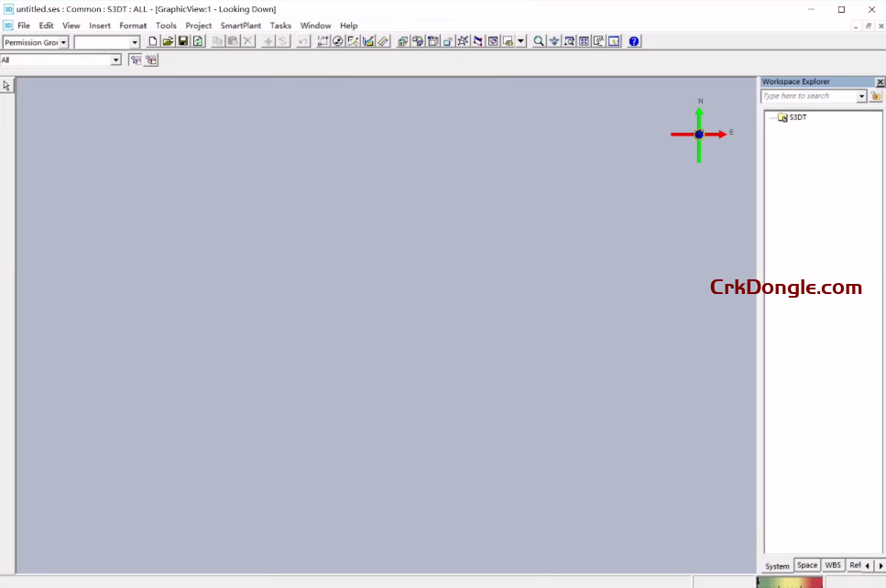
Task: Open the Tasks menu
Action: (x=280, y=25)
